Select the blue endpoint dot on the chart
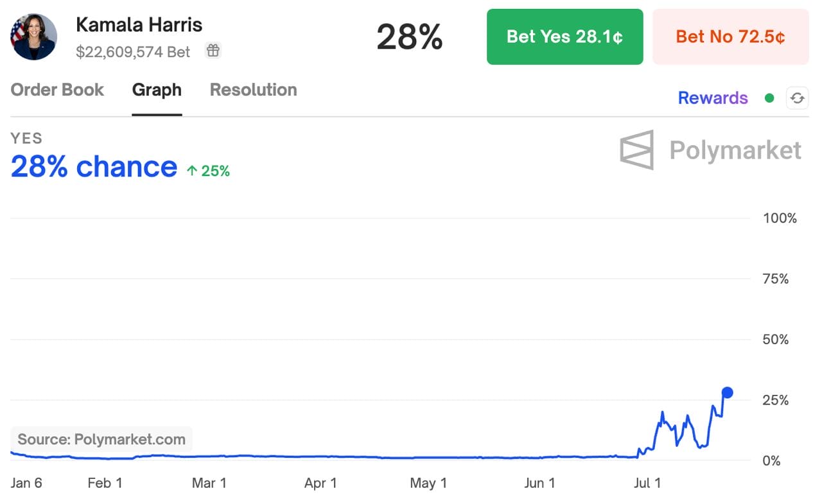Screen dimensions: 822x504 point(727,392)
